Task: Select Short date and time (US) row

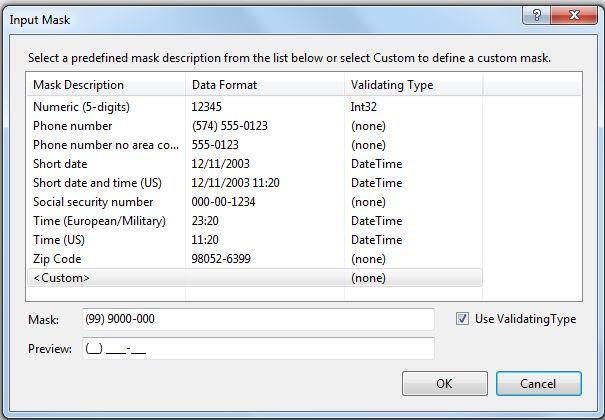Action: point(255,183)
